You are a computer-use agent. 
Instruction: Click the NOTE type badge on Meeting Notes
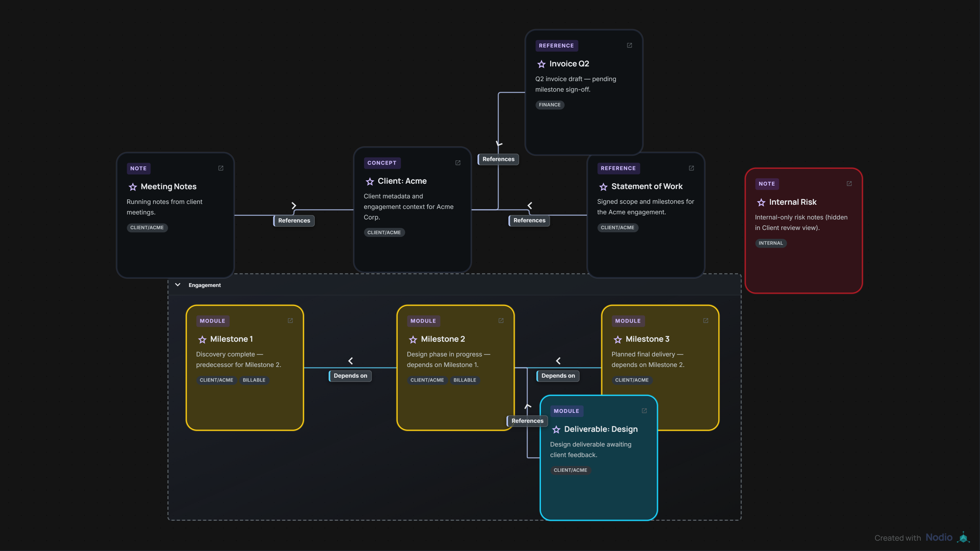tap(138, 168)
